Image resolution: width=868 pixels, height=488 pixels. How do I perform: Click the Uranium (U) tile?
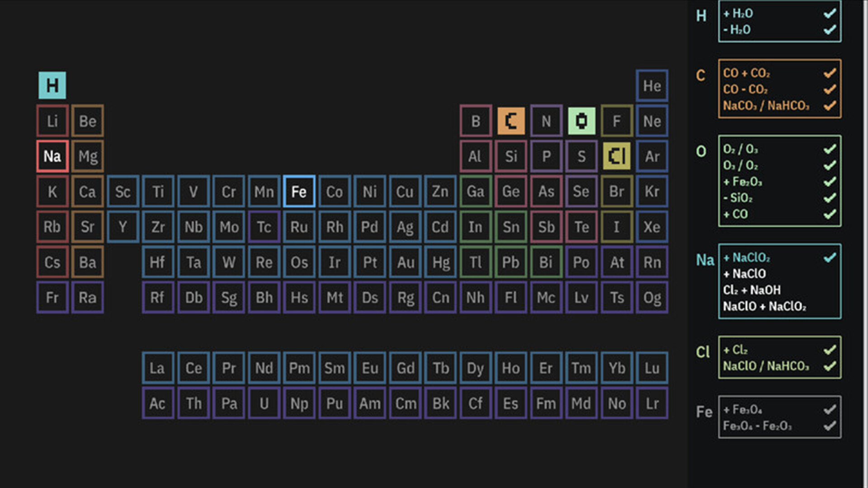tap(264, 404)
